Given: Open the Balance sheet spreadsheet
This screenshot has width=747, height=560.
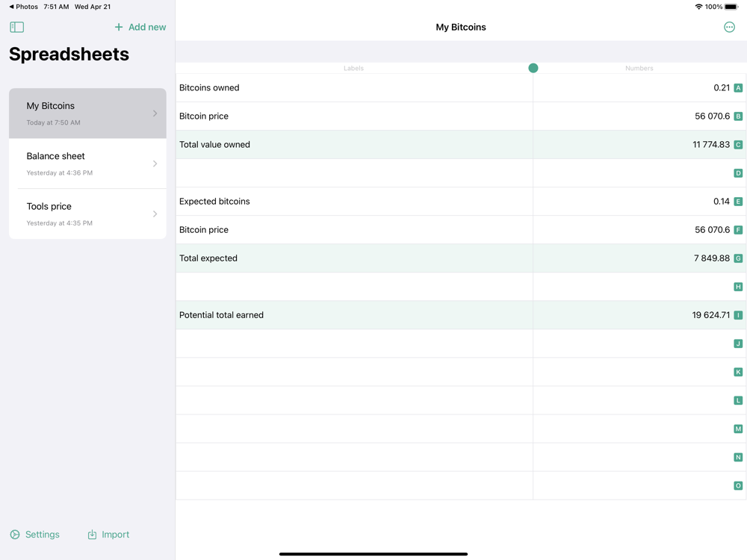Looking at the screenshot, I should tap(87, 164).
